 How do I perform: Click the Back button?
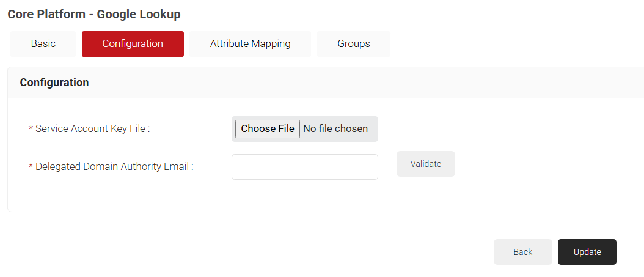(522, 252)
